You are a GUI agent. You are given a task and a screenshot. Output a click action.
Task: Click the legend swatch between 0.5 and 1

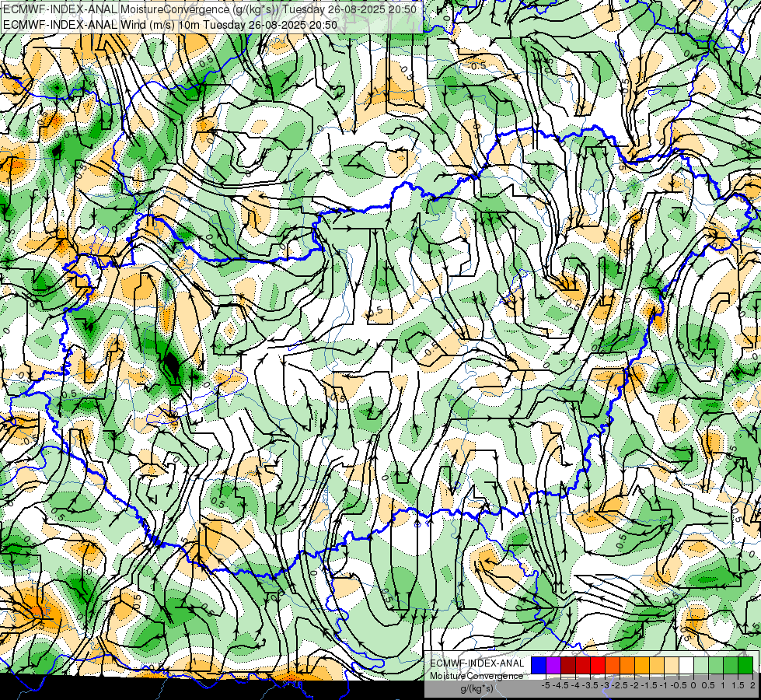pyautogui.click(x=716, y=665)
